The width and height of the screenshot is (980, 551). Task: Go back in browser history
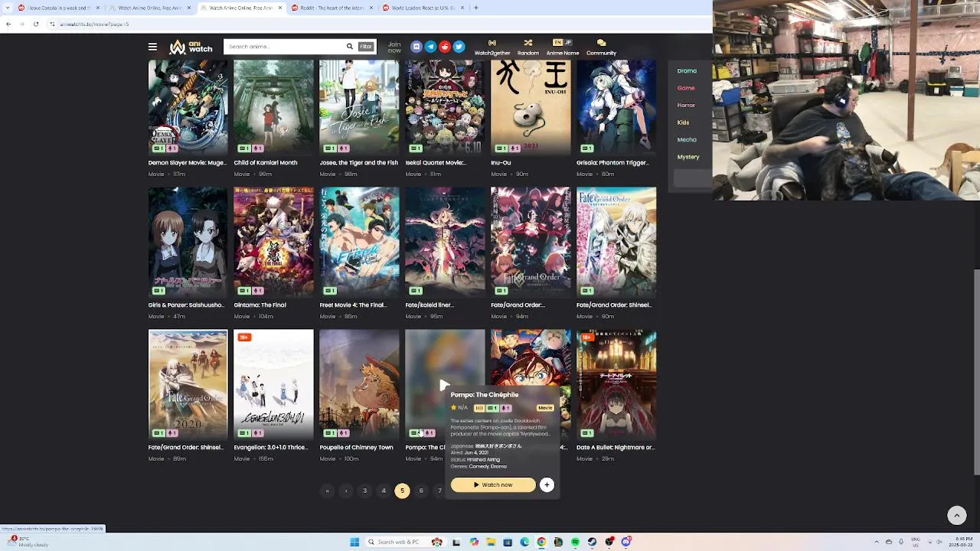click(8, 24)
